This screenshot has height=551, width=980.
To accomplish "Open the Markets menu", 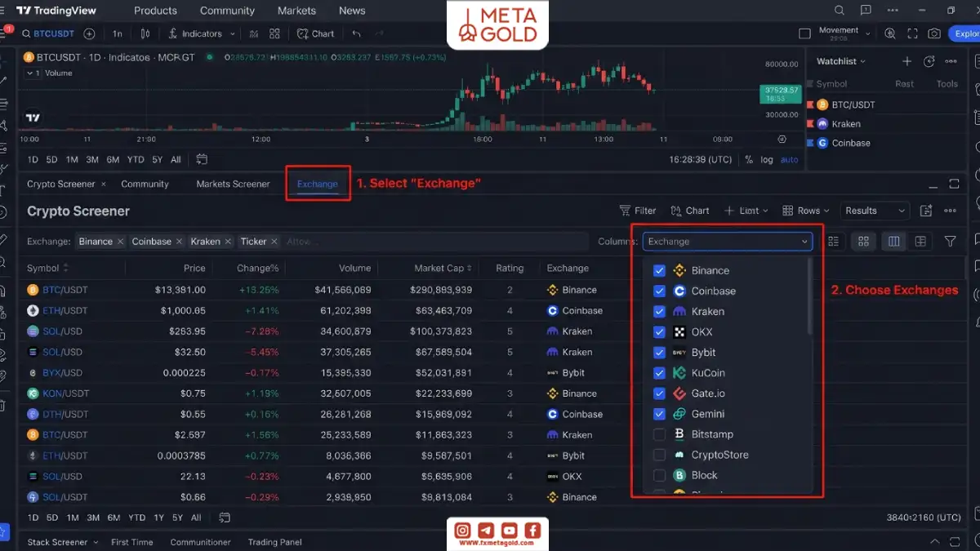I will pyautogui.click(x=296, y=11).
